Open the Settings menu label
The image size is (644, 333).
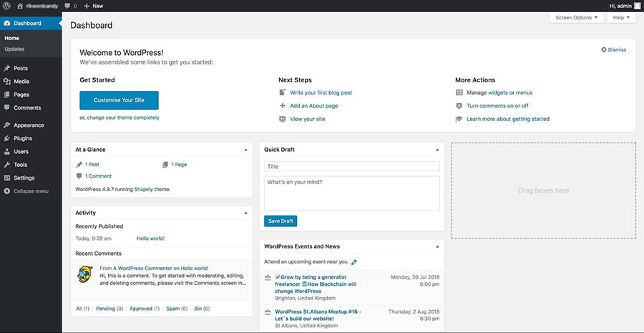click(24, 178)
